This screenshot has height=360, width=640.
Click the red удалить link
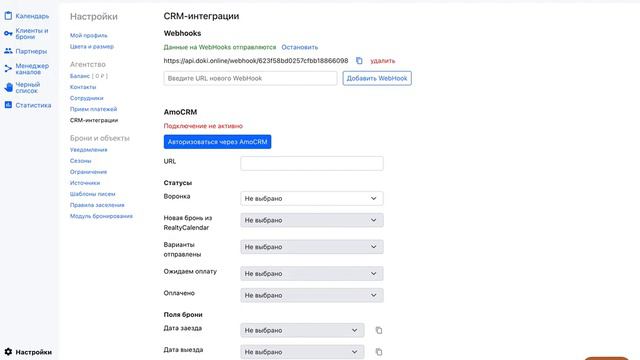tap(382, 60)
